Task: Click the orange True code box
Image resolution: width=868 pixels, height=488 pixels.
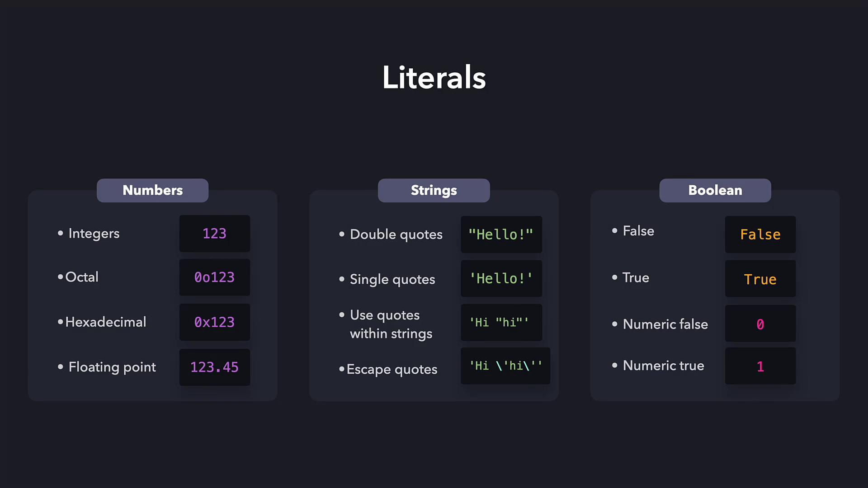Action: (760, 279)
